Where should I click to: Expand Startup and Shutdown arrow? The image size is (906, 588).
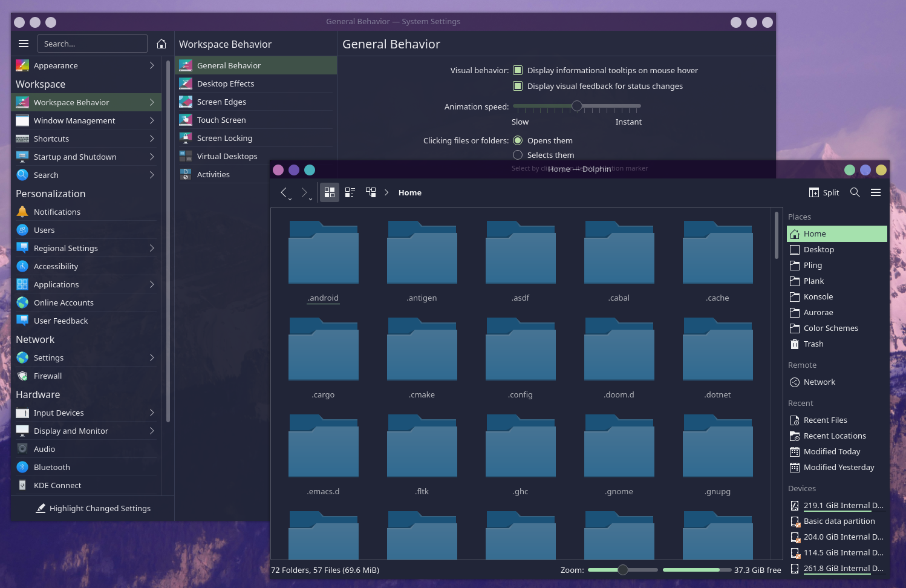click(152, 157)
